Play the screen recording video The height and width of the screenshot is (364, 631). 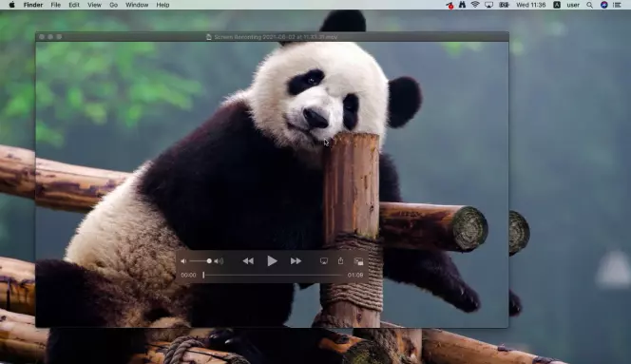click(272, 261)
